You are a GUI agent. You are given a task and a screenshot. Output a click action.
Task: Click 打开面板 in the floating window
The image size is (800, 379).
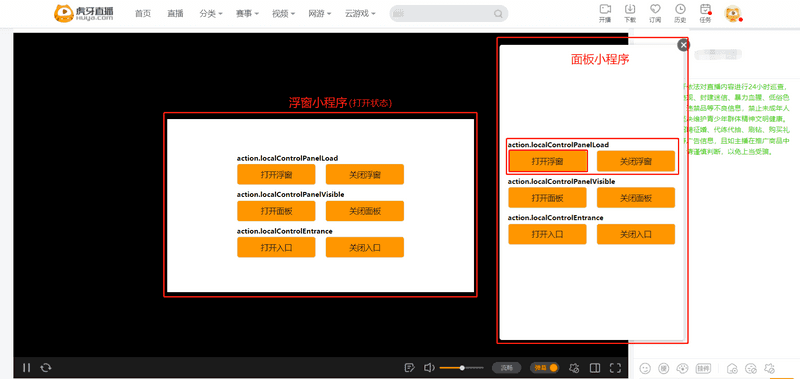[x=276, y=211]
